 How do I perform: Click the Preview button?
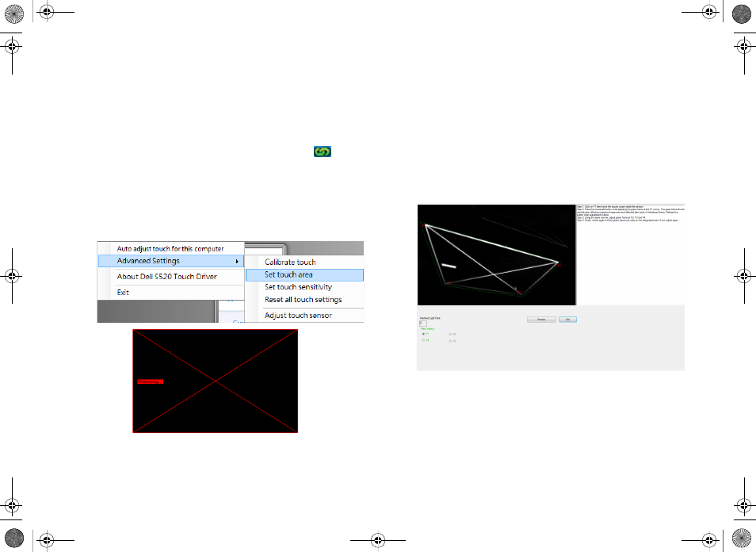541,320
